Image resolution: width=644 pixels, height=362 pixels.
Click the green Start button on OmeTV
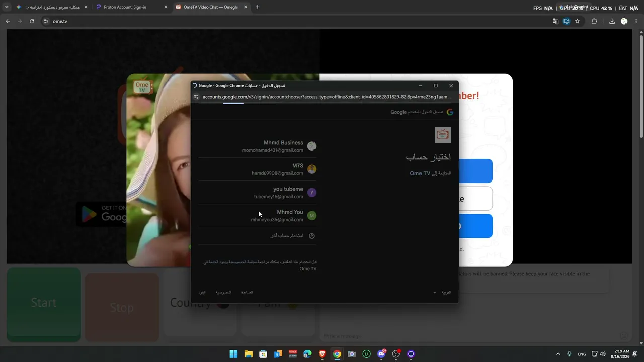[x=44, y=304]
